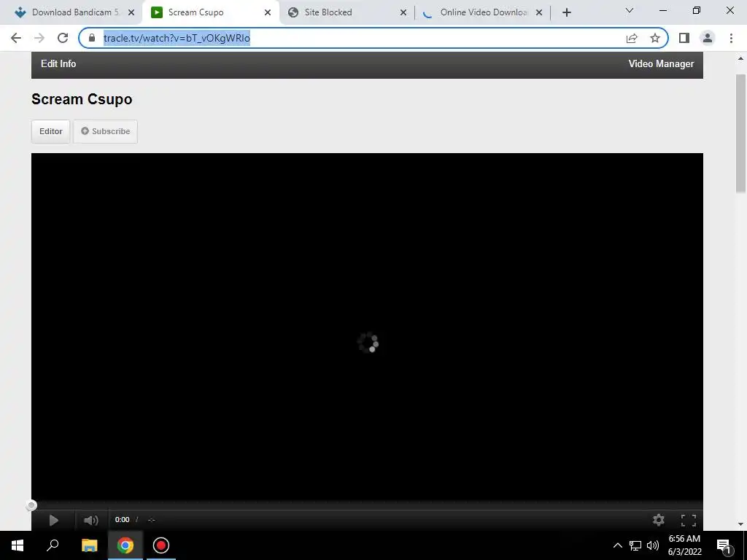
Task: Close the Site Blocked tab
Action: point(403,12)
